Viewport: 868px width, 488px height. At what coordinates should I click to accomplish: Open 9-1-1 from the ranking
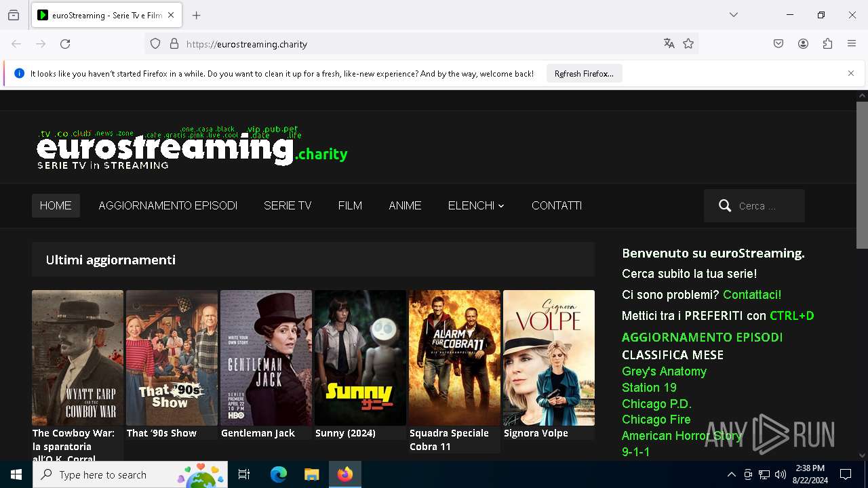pyautogui.click(x=635, y=451)
